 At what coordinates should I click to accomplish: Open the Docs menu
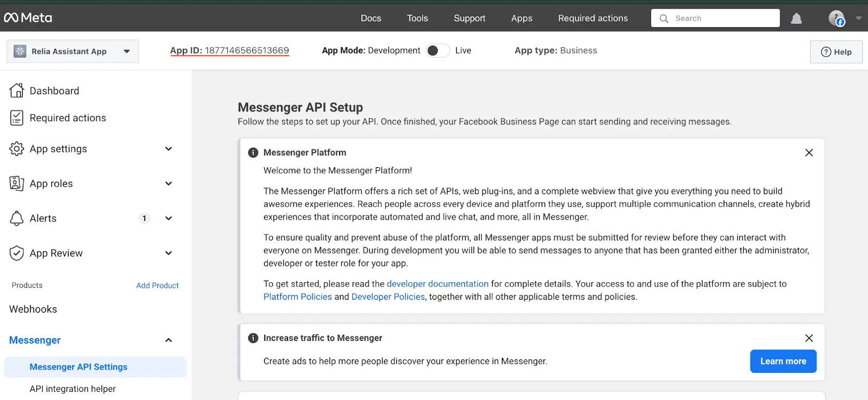[x=371, y=18]
